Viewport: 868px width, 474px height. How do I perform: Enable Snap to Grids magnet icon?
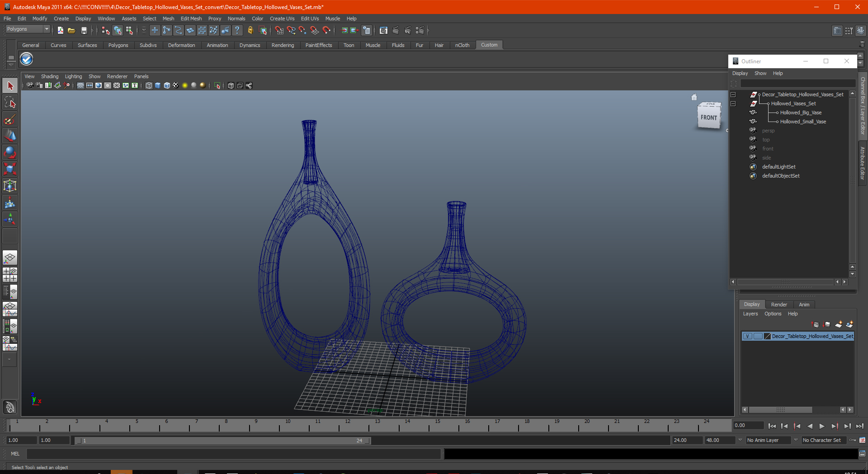(x=279, y=30)
